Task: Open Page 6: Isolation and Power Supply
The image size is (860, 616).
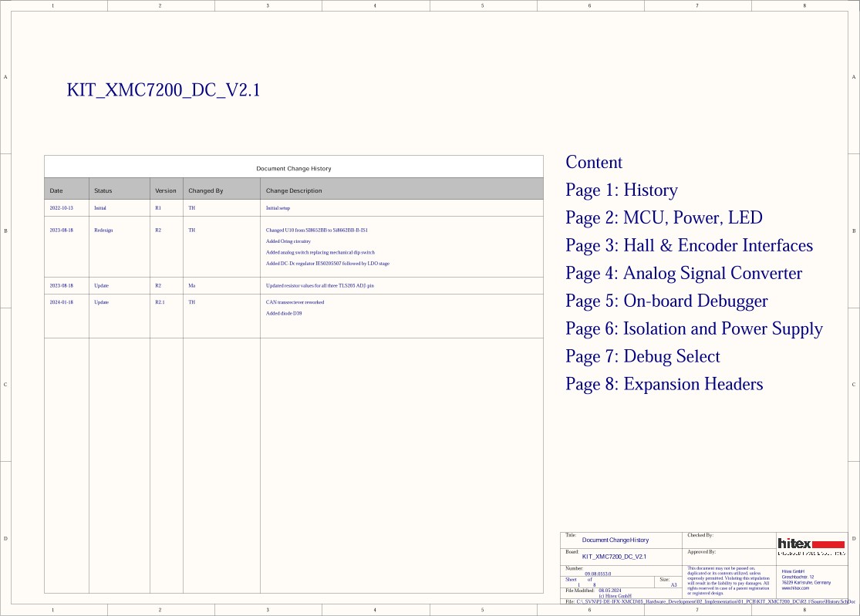Action: [693, 329]
